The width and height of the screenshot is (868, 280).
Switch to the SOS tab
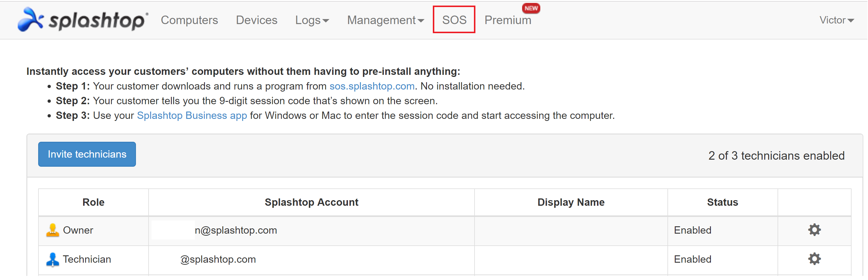(x=454, y=20)
